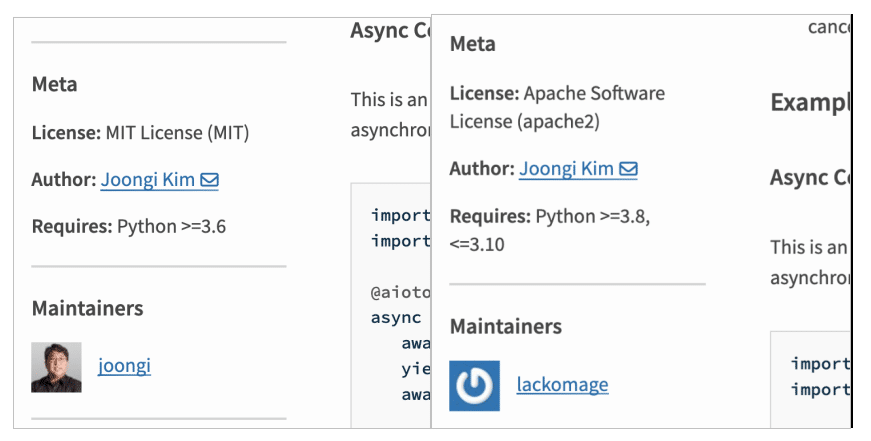
Task: Open Joongi Kim author link under Apache License
Action: point(566,169)
